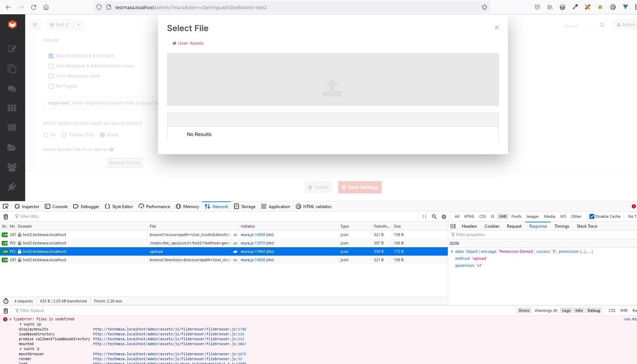Click the Save Settings button
Screen dimensions: 637x364
[x=360, y=187]
